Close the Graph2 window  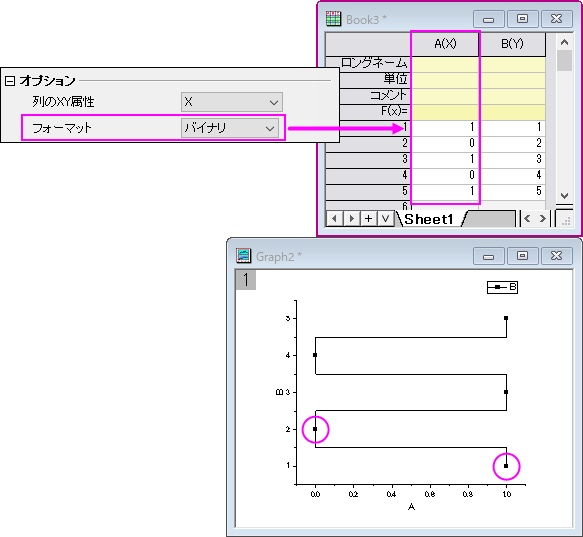coord(557,256)
